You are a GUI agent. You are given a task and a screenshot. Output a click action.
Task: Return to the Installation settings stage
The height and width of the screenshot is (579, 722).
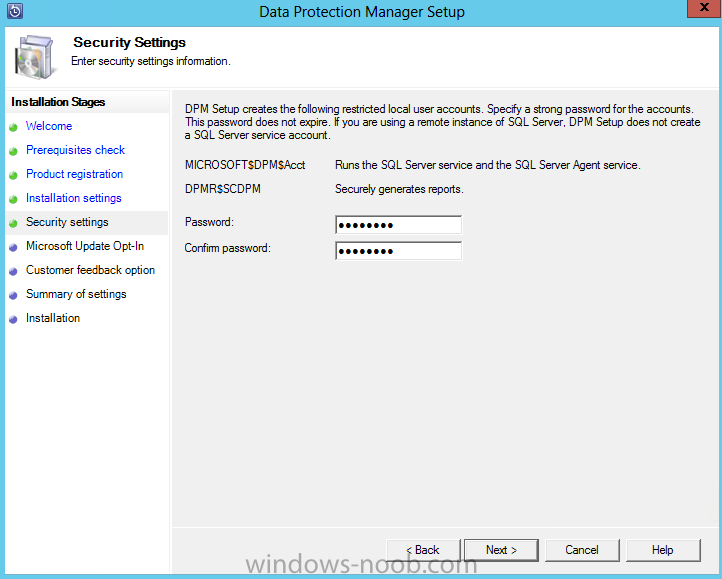pos(74,198)
